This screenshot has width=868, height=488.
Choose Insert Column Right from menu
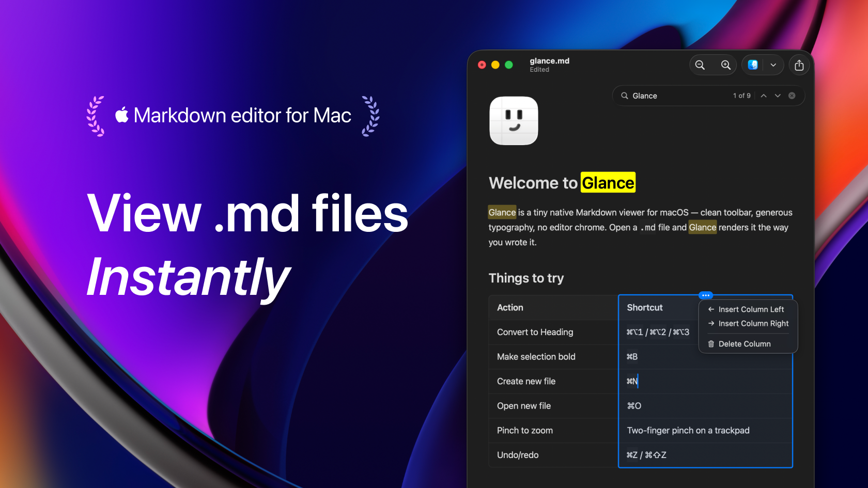coord(748,323)
